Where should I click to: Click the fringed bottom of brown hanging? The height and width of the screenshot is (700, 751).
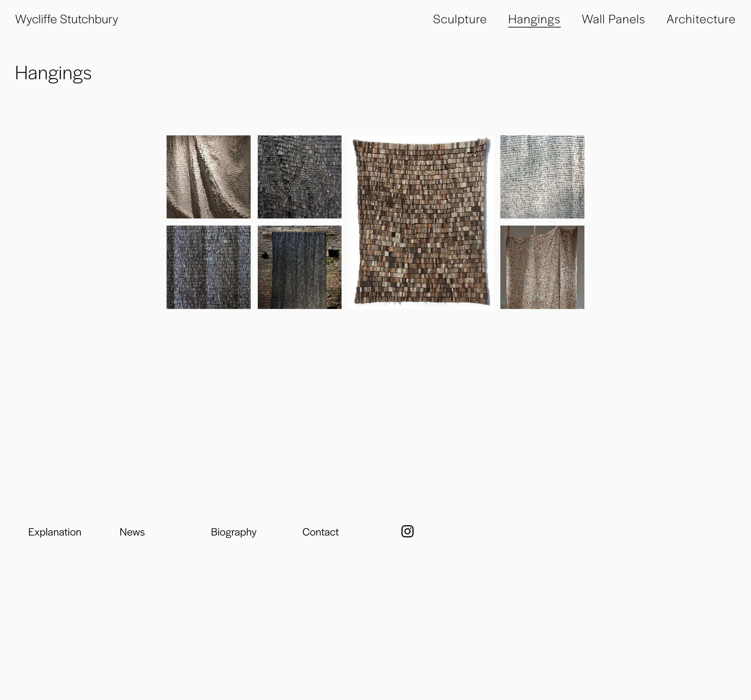click(x=420, y=300)
